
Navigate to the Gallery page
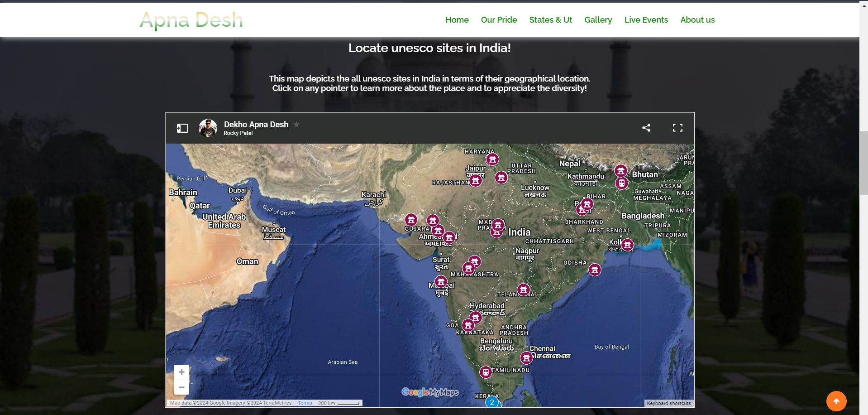(x=598, y=19)
